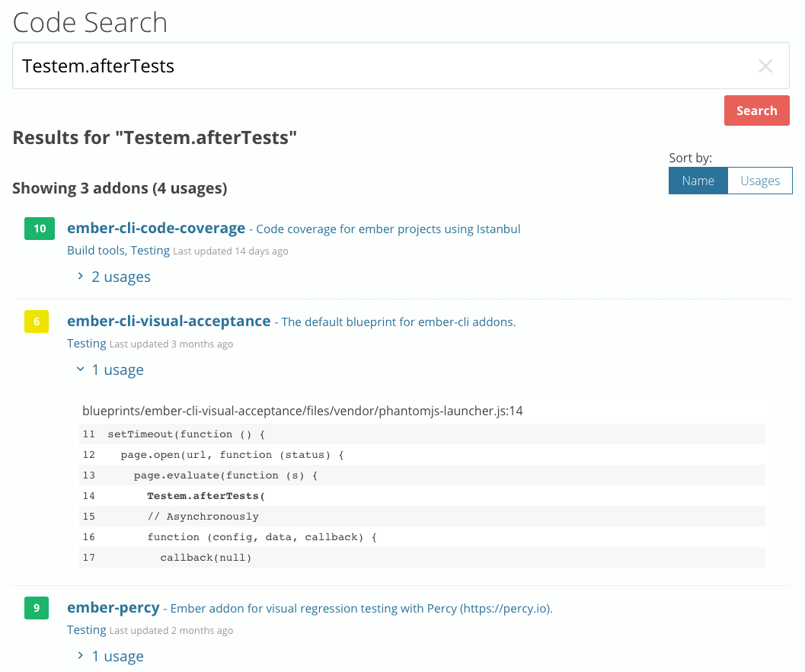The height and width of the screenshot is (672, 805).
Task: Click code line 13 page.evaluate(function (s) {
Action: point(422,475)
